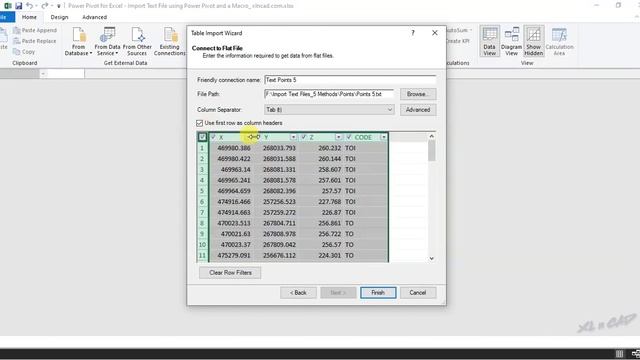The image size is (640, 360).
Task: Click cell value 469980.386
Action: pyautogui.click(x=234, y=148)
